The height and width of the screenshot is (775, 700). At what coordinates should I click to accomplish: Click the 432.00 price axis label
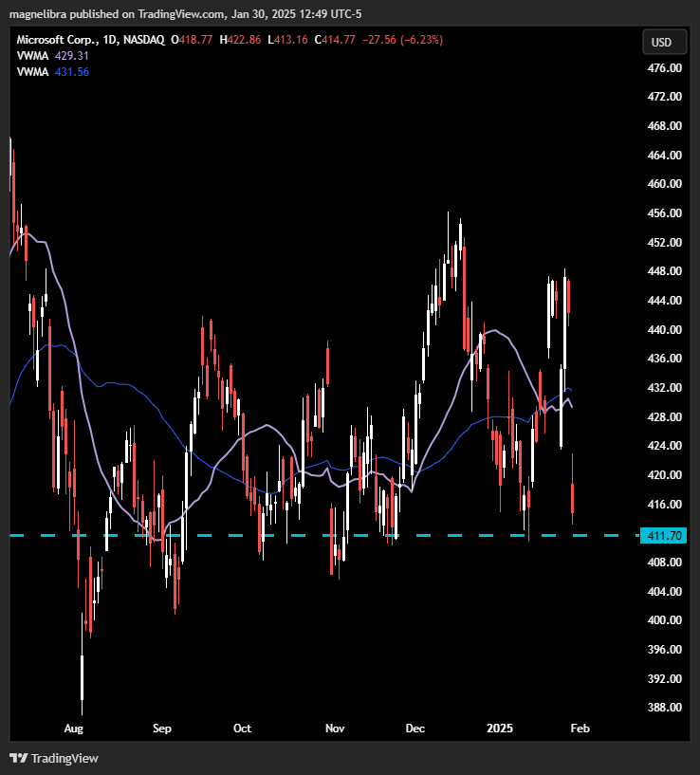[664, 387]
